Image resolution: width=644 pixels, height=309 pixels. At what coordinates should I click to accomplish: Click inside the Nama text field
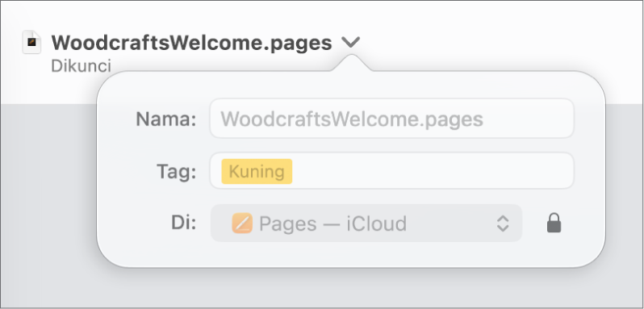392,119
